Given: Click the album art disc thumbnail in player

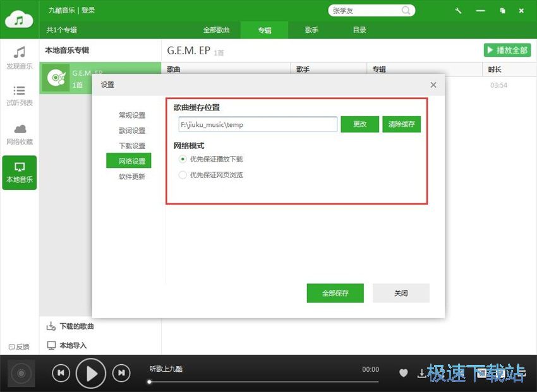Looking at the screenshot, I should tap(21, 373).
